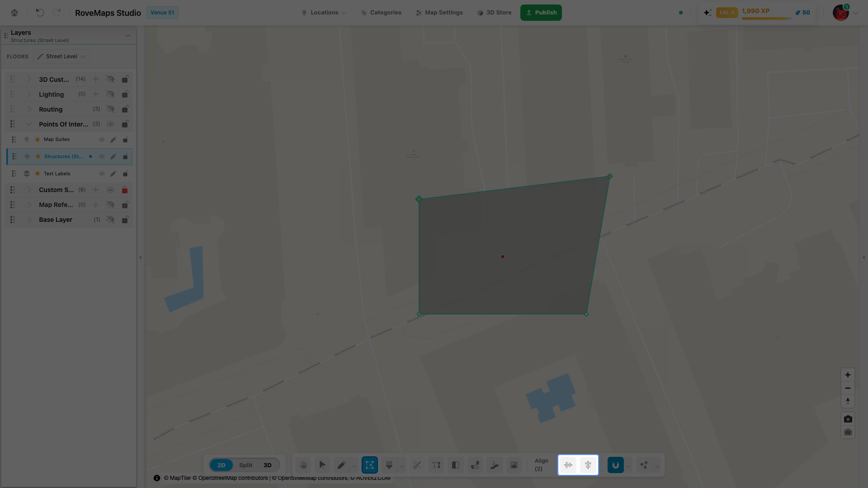Collapse the Points Of Interest group
868x488 pixels.
point(29,124)
